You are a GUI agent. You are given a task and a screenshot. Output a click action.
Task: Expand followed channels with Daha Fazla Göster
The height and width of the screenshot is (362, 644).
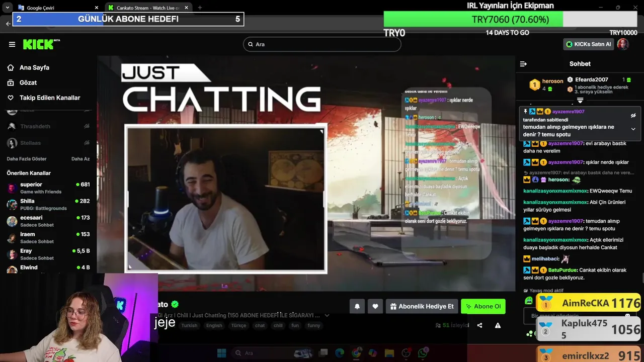(27, 159)
